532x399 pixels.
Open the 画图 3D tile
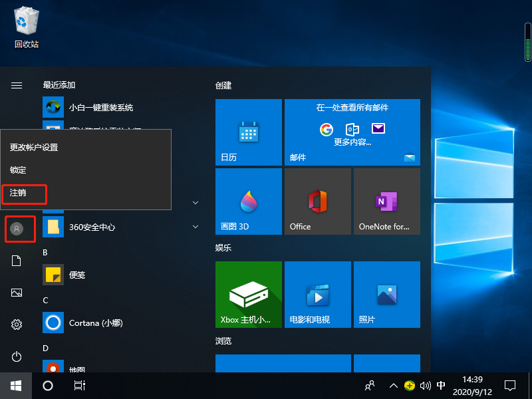pyautogui.click(x=248, y=201)
